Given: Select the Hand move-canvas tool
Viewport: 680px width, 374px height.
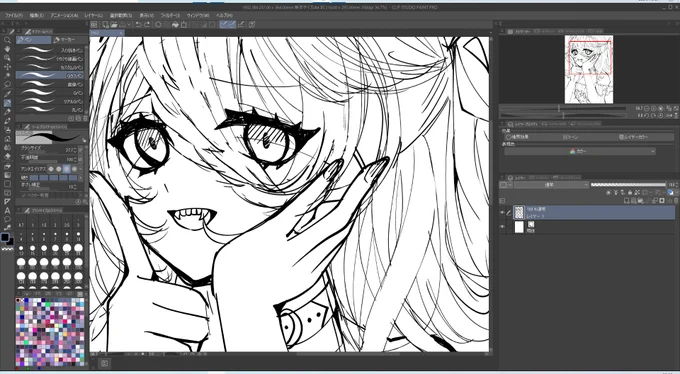Looking at the screenshot, I should point(7,49).
